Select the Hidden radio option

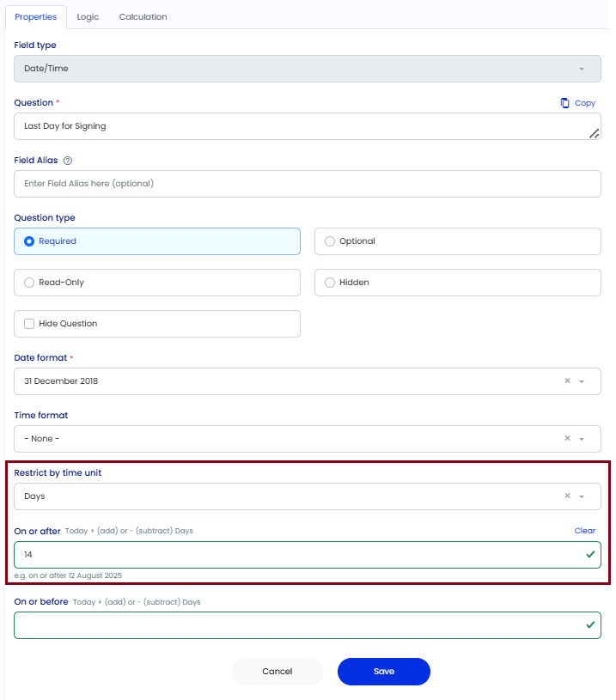(x=330, y=283)
